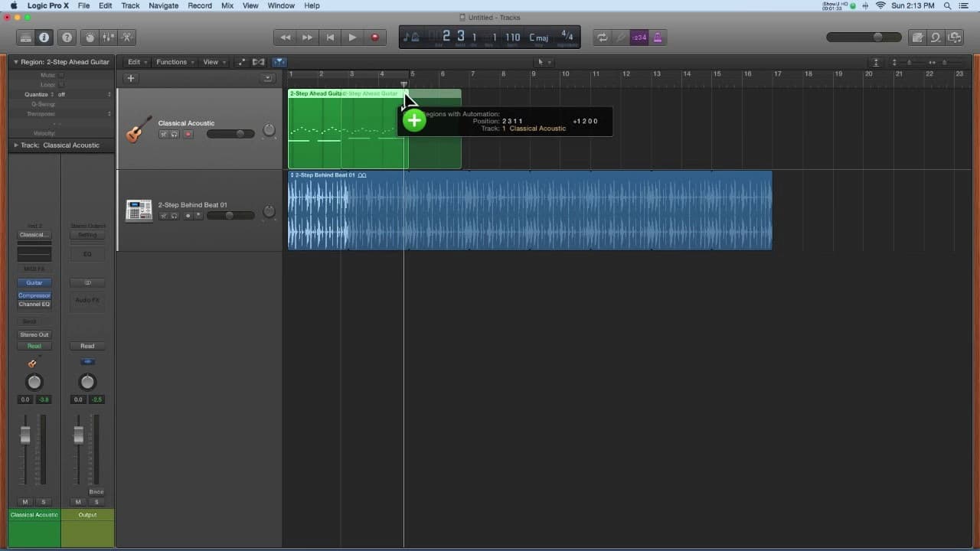
Task: Click the red Record transport button
Action: pyautogui.click(x=374, y=37)
